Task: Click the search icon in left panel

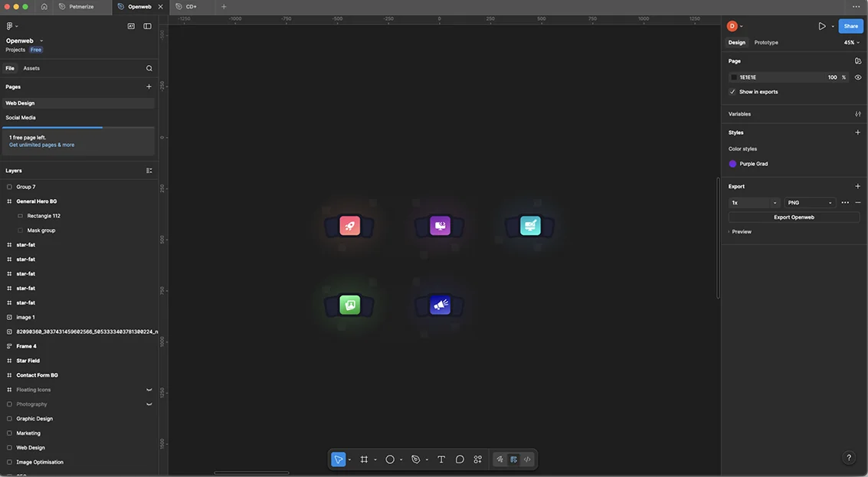Action: point(149,68)
